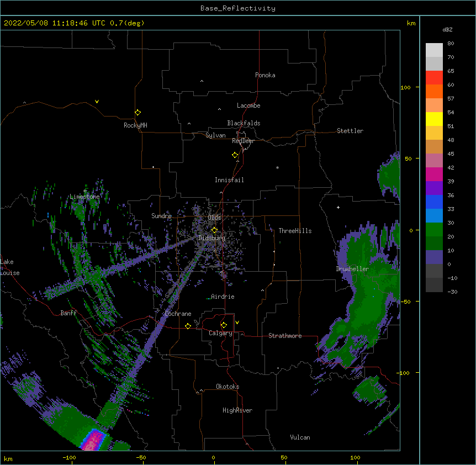This screenshot has height=465, width=476.
Task: Click the Ponoka city label
Action: coord(265,75)
